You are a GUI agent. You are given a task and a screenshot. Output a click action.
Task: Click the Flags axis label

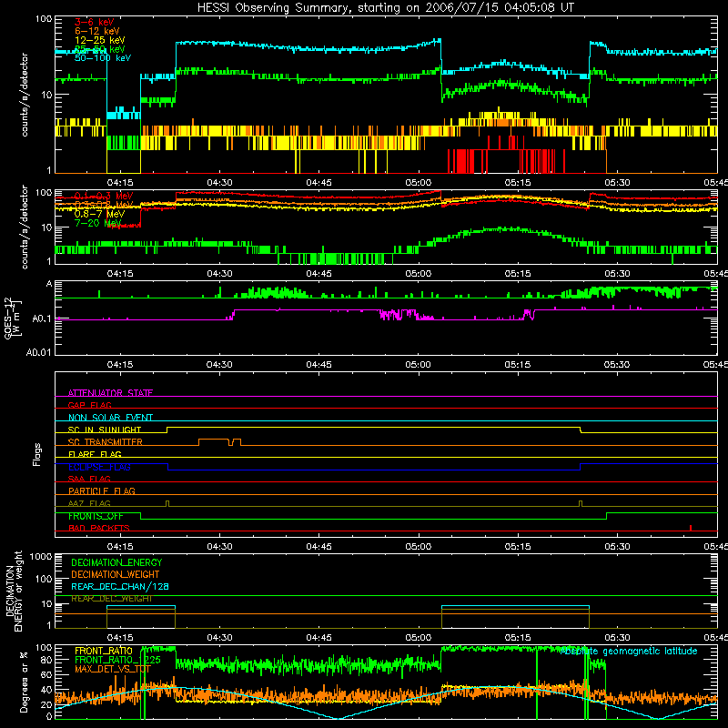(x=36, y=454)
